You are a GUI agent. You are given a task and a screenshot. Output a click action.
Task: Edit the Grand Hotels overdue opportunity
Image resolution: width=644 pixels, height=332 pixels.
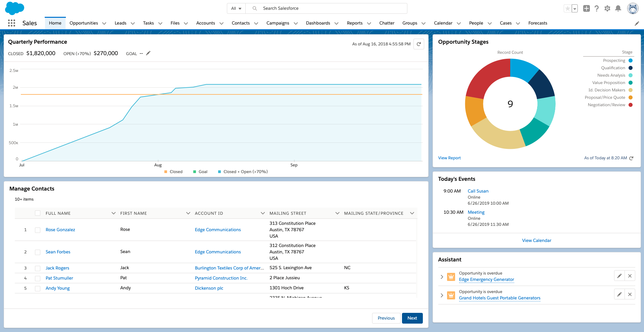click(619, 294)
